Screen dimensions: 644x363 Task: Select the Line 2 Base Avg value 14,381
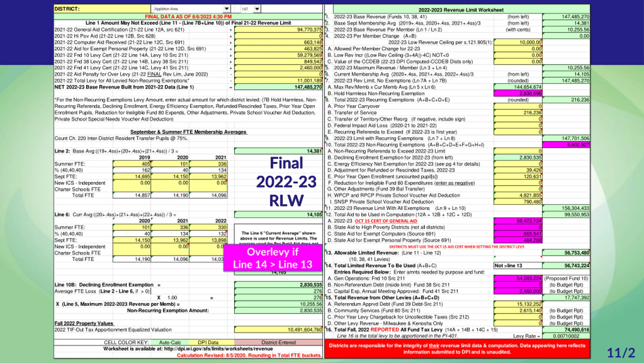point(278,151)
